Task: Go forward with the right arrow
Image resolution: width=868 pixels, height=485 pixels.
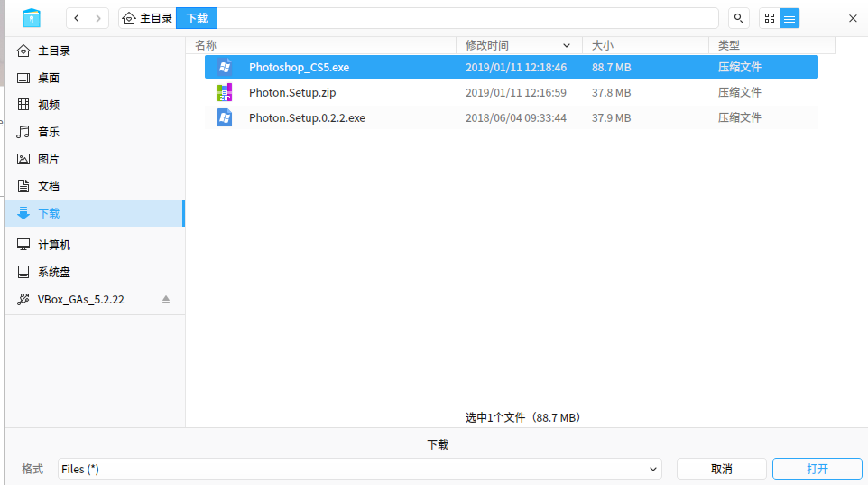Action: point(98,18)
